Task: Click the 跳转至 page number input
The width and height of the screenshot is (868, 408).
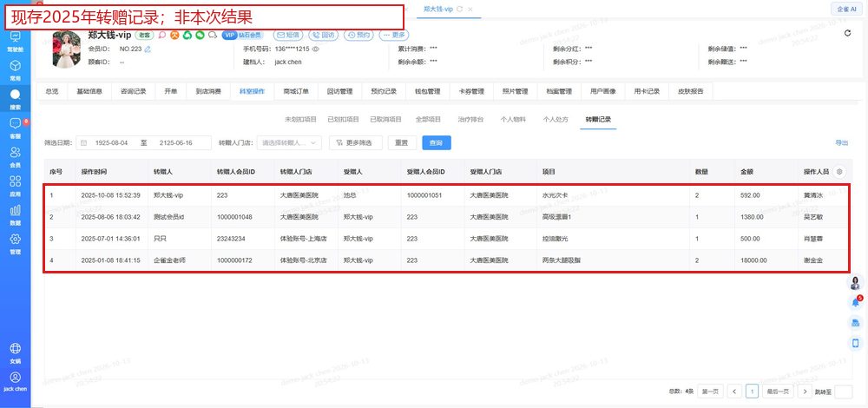Action: (x=844, y=392)
